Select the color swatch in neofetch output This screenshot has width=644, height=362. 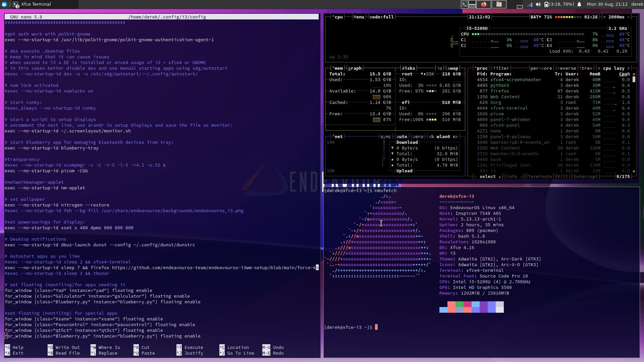pos(472,306)
